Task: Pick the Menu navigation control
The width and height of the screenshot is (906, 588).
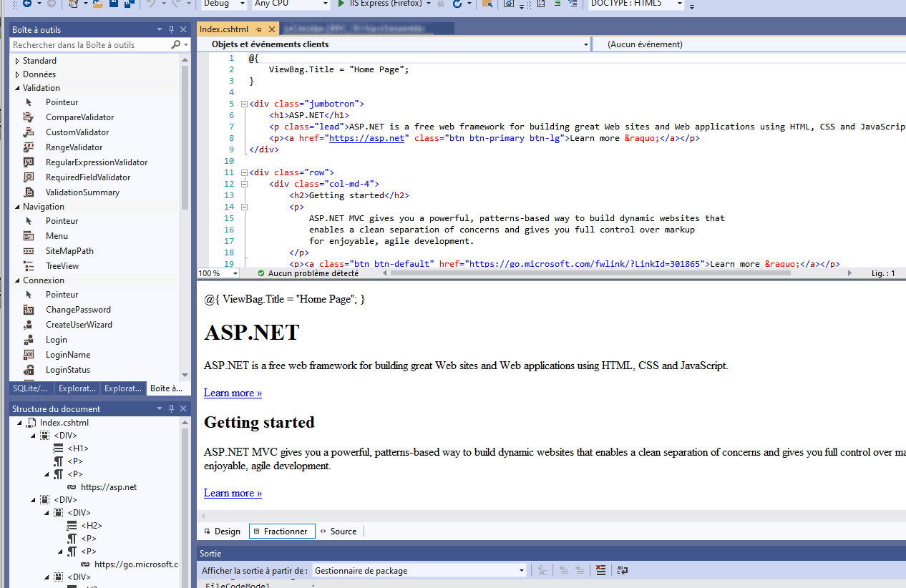Action: coord(57,236)
